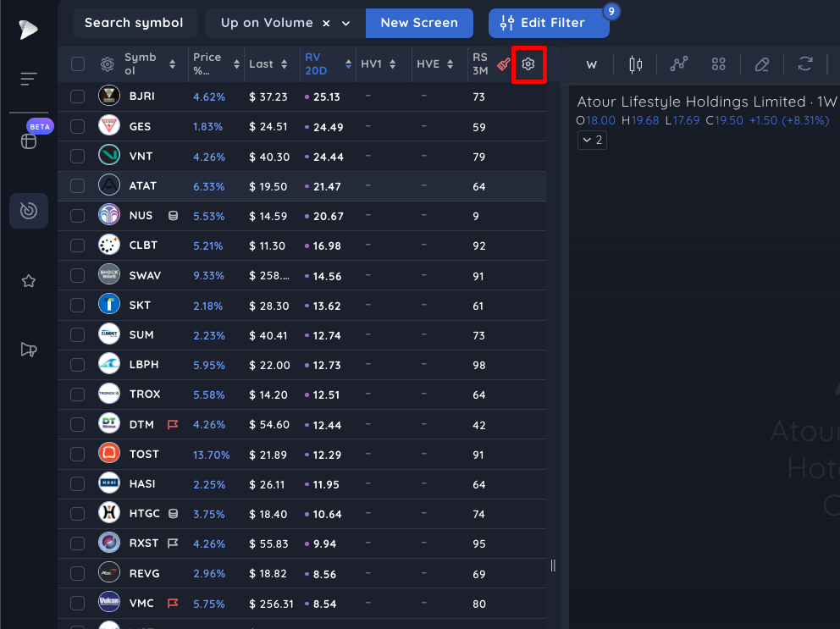Check the TROX row checkbox
This screenshot has height=629, width=840.
78,395
